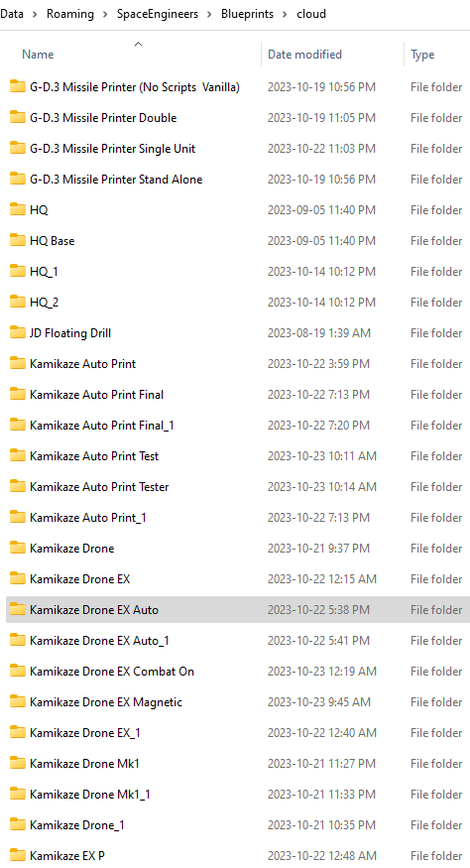The height and width of the screenshot is (868, 470).
Task: Click the folder icon of Kamikaze EX P
Action: 18,855
